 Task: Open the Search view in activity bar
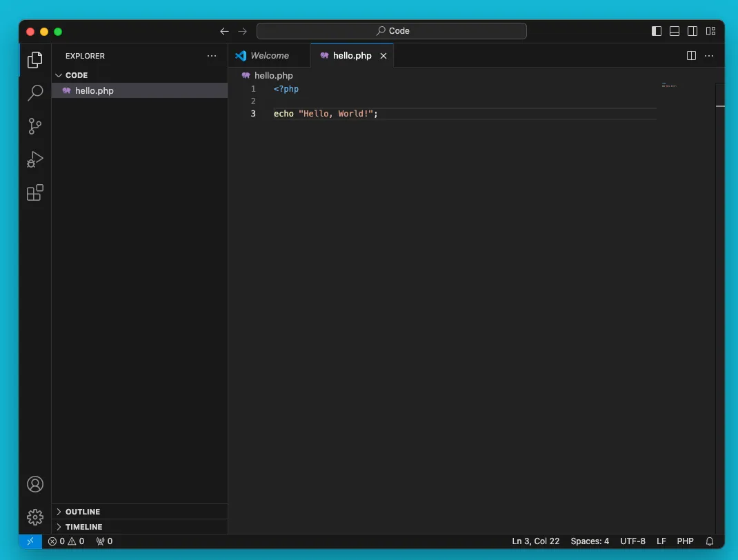click(x=35, y=93)
